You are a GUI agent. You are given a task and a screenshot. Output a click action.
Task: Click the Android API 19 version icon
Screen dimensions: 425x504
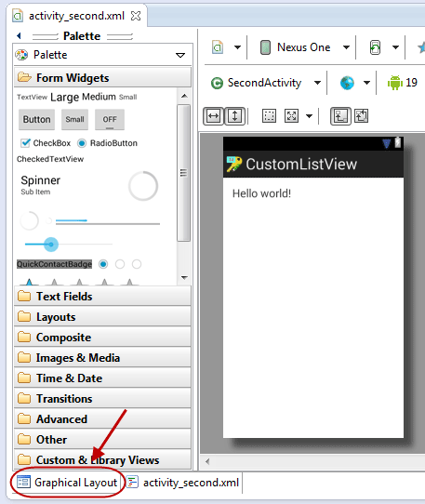pos(395,83)
